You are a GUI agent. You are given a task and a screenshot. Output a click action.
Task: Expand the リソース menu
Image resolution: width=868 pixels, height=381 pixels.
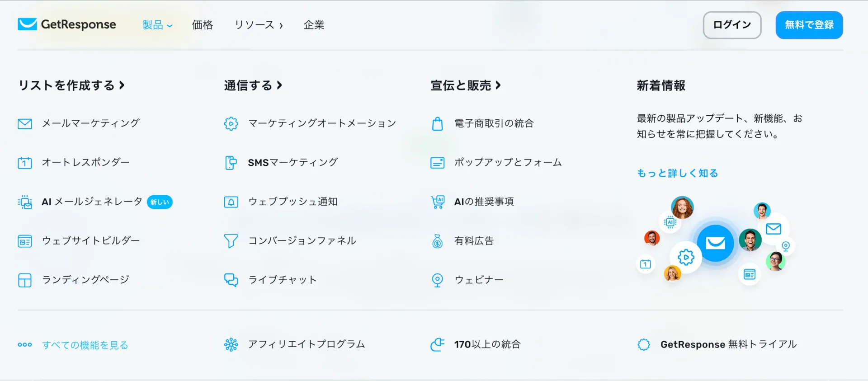(x=259, y=25)
